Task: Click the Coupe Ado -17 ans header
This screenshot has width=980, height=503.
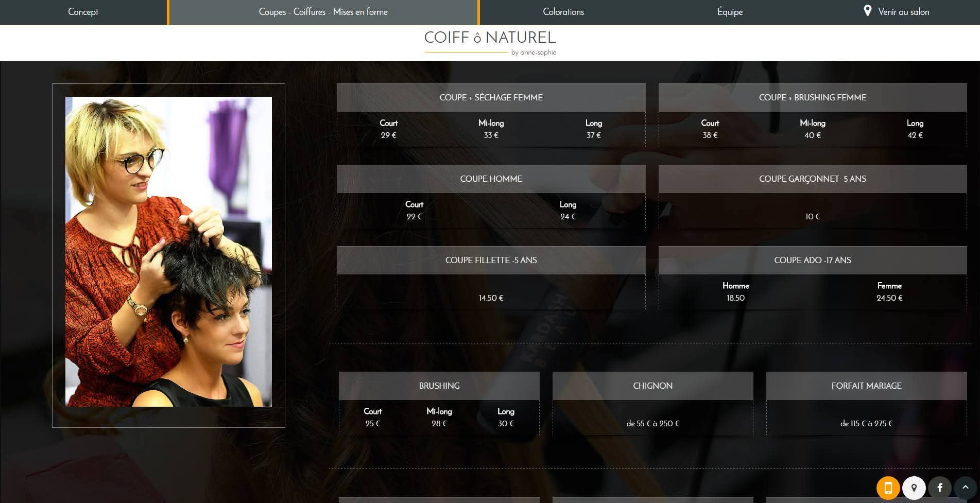Action: [x=812, y=260]
